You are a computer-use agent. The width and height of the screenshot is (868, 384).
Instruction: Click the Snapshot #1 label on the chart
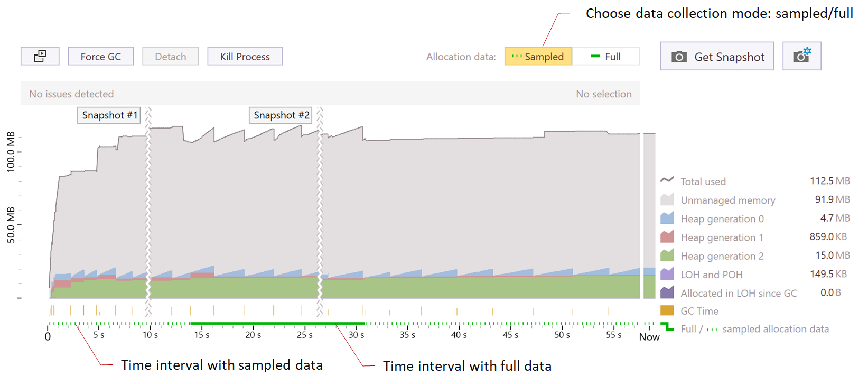(109, 115)
